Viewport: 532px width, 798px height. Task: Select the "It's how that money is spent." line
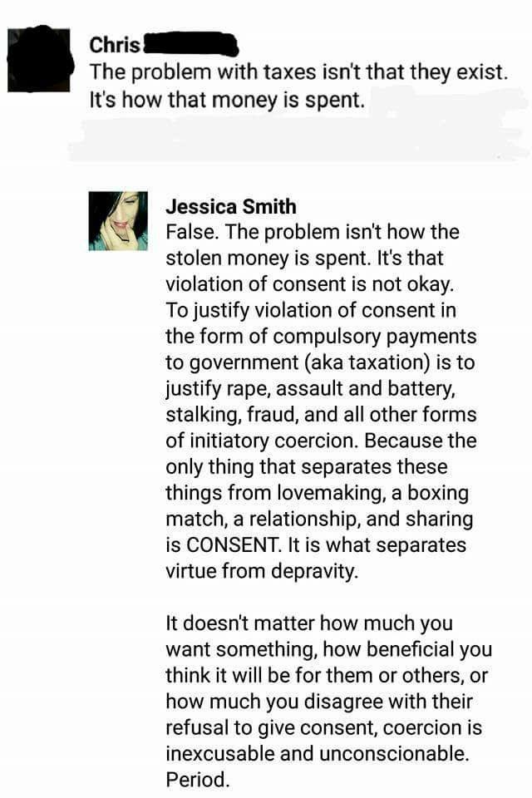[x=227, y=100]
